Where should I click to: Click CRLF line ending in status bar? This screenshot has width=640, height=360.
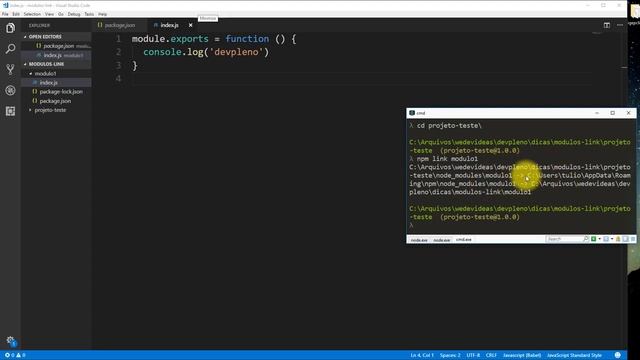coord(491,355)
